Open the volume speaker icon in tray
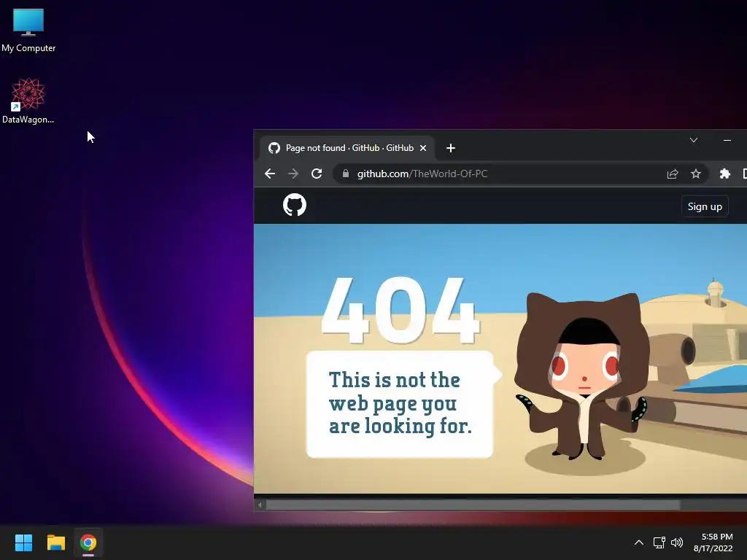Image resolution: width=747 pixels, height=560 pixels. [676, 542]
